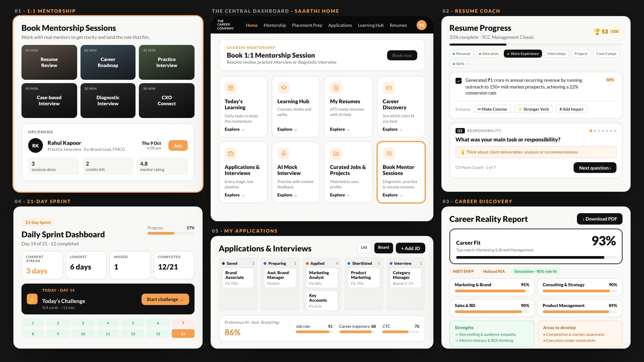Click the Daily Sprint progress bar

click(171, 233)
